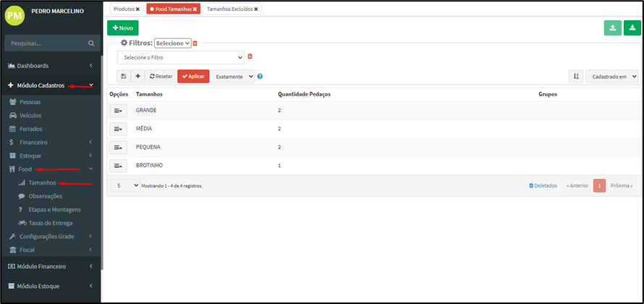Viewport: 644px width, 304px height.
Task: Click the green download icon button
Action: tap(632, 28)
